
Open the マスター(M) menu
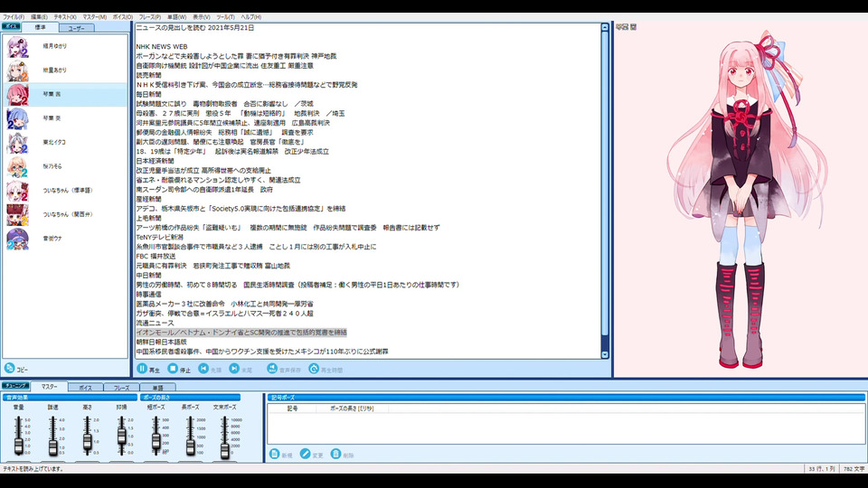tap(95, 17)
